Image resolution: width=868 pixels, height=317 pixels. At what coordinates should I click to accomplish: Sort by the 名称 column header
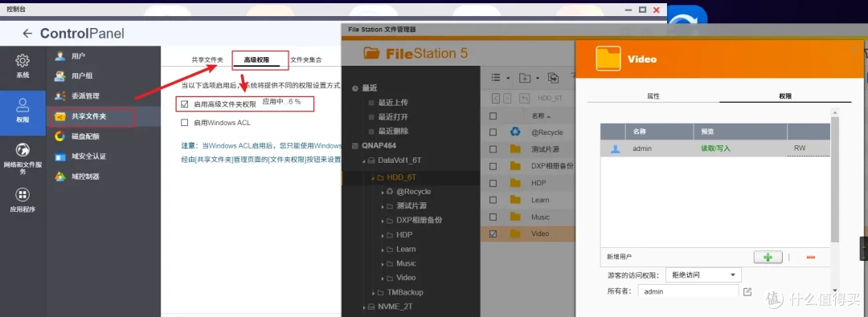click(541, 116)
